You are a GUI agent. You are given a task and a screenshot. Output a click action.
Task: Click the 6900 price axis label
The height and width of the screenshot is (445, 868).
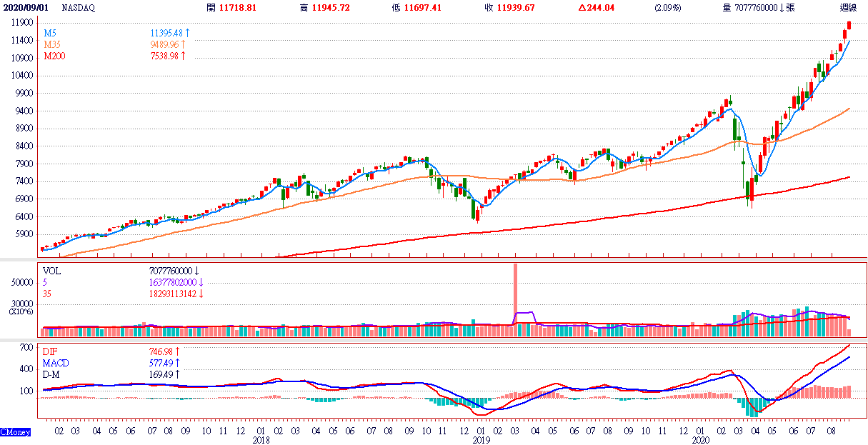pos(26,199)
